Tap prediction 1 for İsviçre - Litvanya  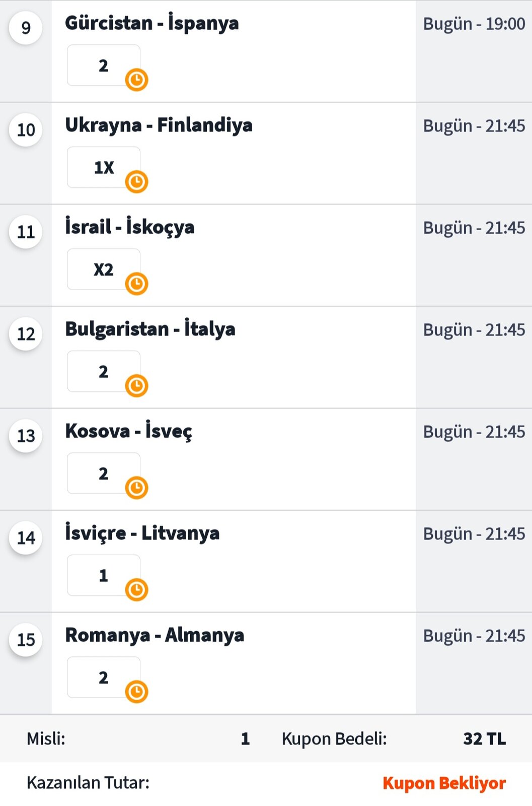(104, 575)
